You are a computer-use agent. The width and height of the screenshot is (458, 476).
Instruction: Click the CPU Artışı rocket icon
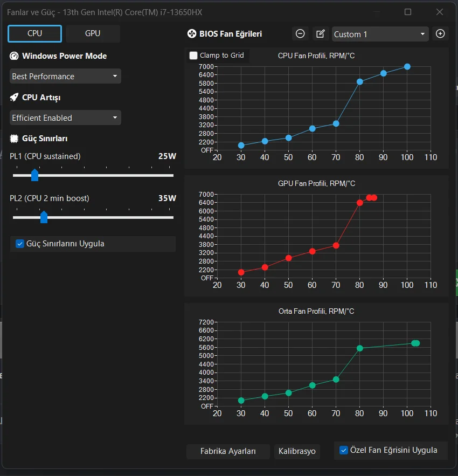click(14, 98)
